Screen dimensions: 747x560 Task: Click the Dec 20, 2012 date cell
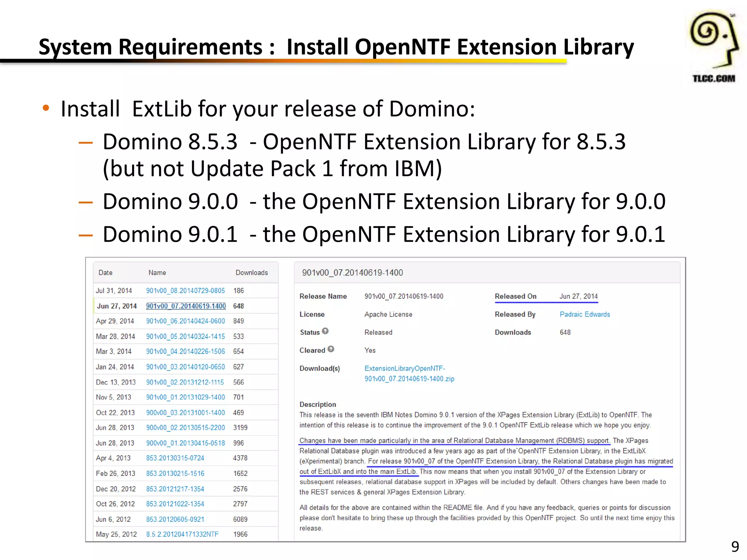tap(116, 489)
